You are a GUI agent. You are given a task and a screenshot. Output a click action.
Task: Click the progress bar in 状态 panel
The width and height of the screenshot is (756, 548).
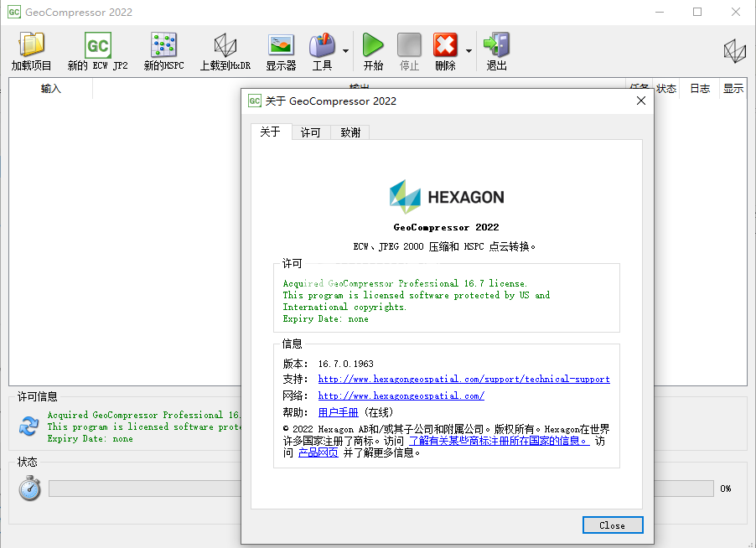click(x=381, y=489)
